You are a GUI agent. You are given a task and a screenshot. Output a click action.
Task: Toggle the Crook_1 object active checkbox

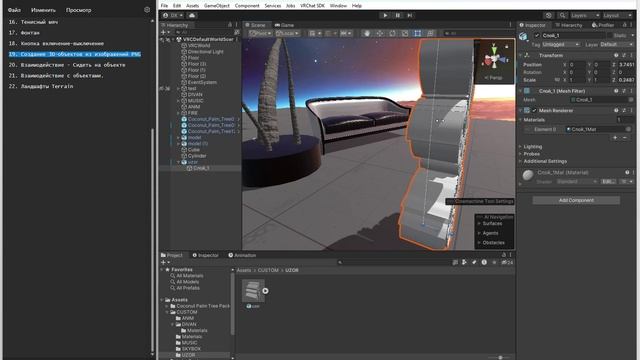(537, 36)
